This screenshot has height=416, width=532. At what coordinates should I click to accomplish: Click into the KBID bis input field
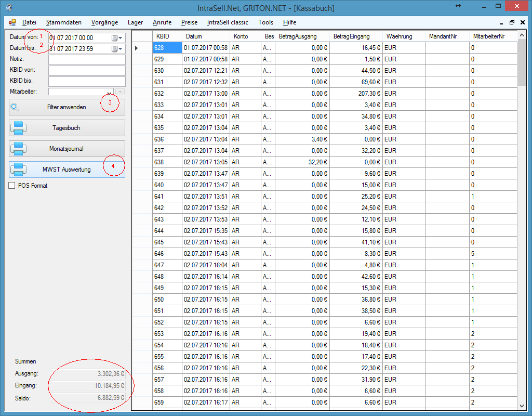pyautogui.click(x=87, y=82)
